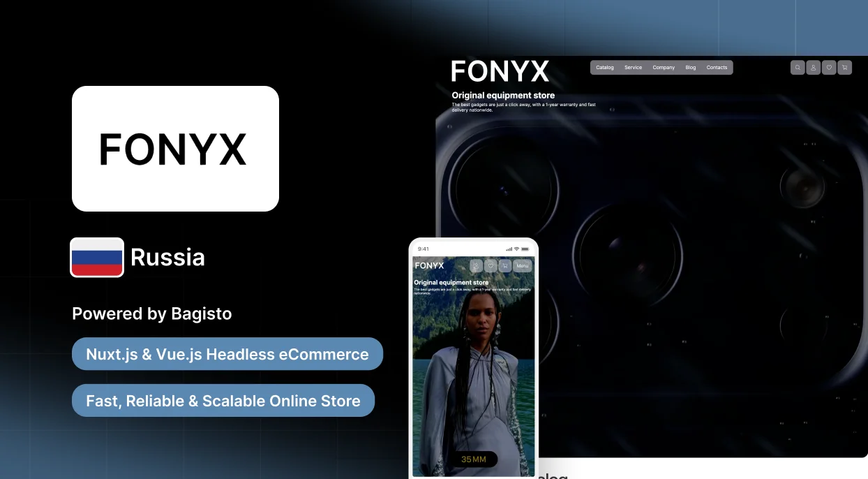Open the Catalog menu item
This screenshot has width=868, height=479.
[x=604, y=67]
